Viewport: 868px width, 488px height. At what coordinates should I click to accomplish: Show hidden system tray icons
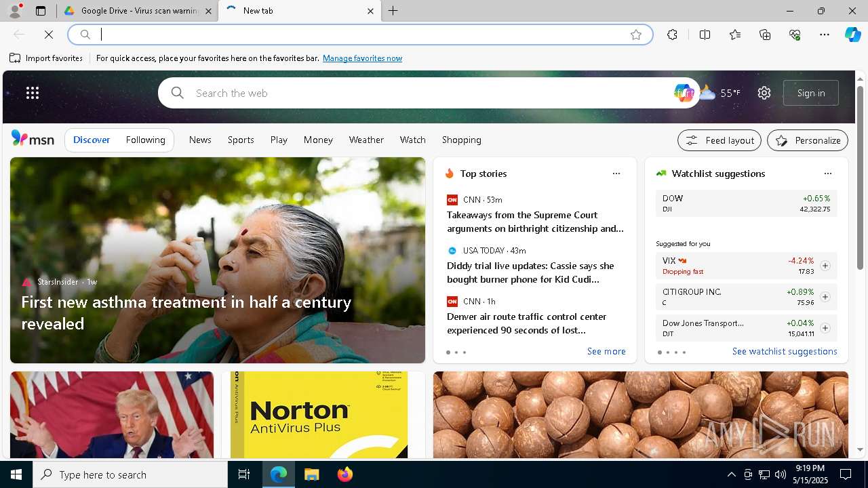pyautogui.click(x=731, y=474)
